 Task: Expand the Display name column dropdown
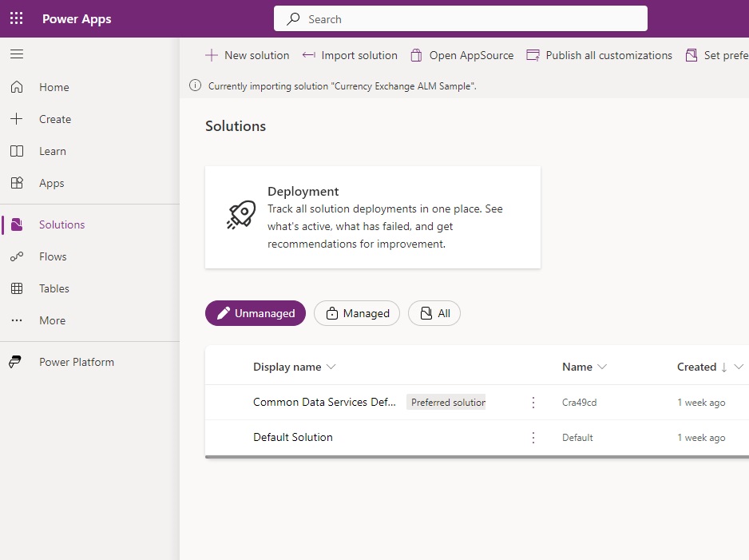[x=331, y=367]
